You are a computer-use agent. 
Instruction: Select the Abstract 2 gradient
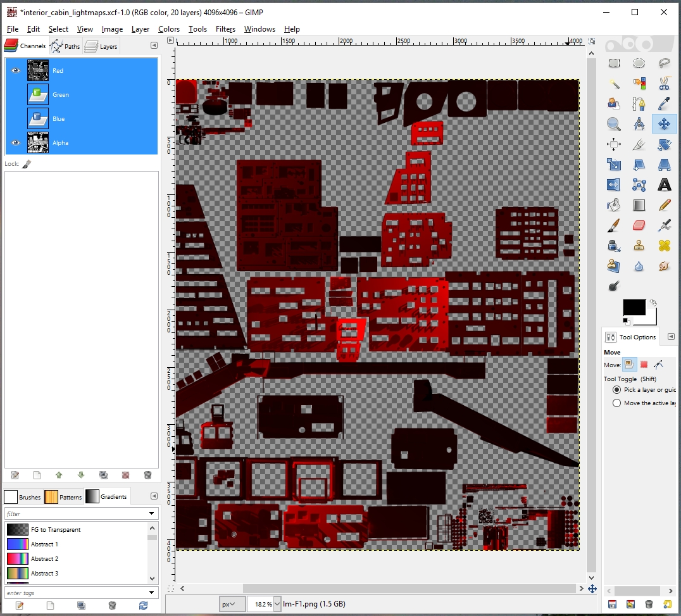pos(44,559)
